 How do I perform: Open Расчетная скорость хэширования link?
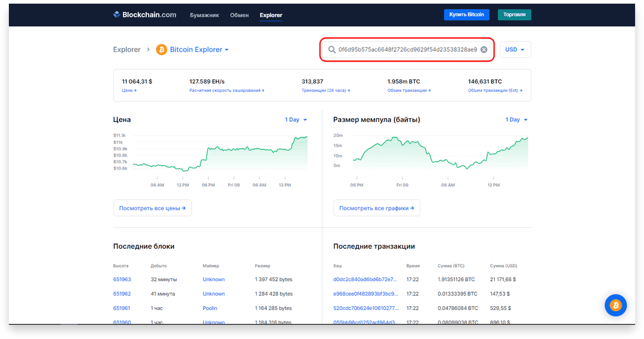227,90
